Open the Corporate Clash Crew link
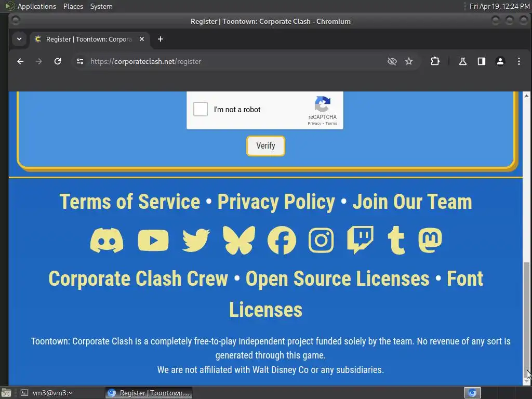Viewport: 532px width, 399px height. click(x=138, y=279)
